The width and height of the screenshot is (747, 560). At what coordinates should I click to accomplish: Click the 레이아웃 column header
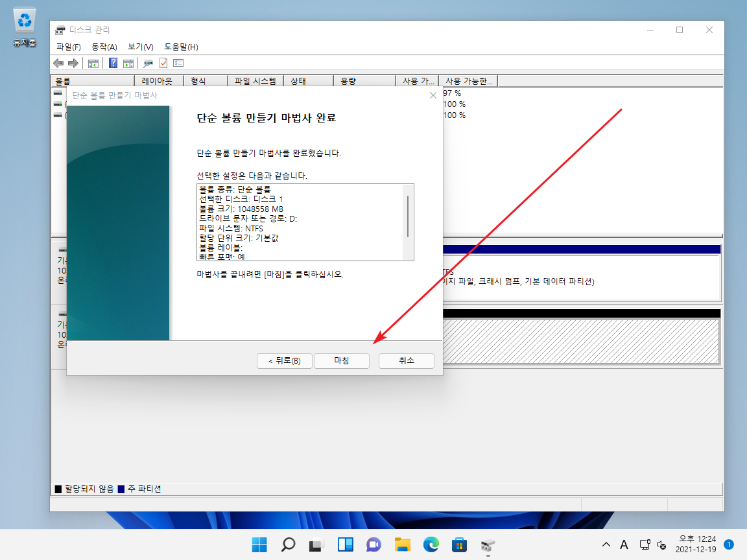[x=159, y=81]
